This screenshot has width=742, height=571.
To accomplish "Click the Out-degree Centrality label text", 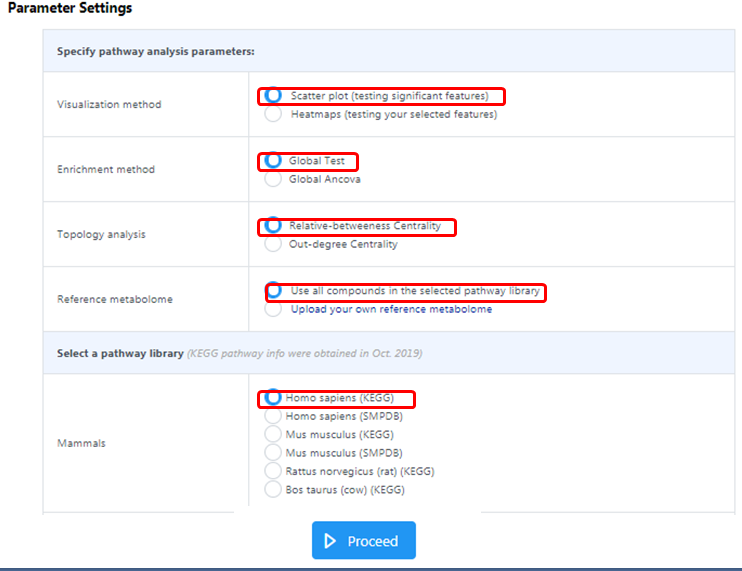I will (x=343, y=244).
